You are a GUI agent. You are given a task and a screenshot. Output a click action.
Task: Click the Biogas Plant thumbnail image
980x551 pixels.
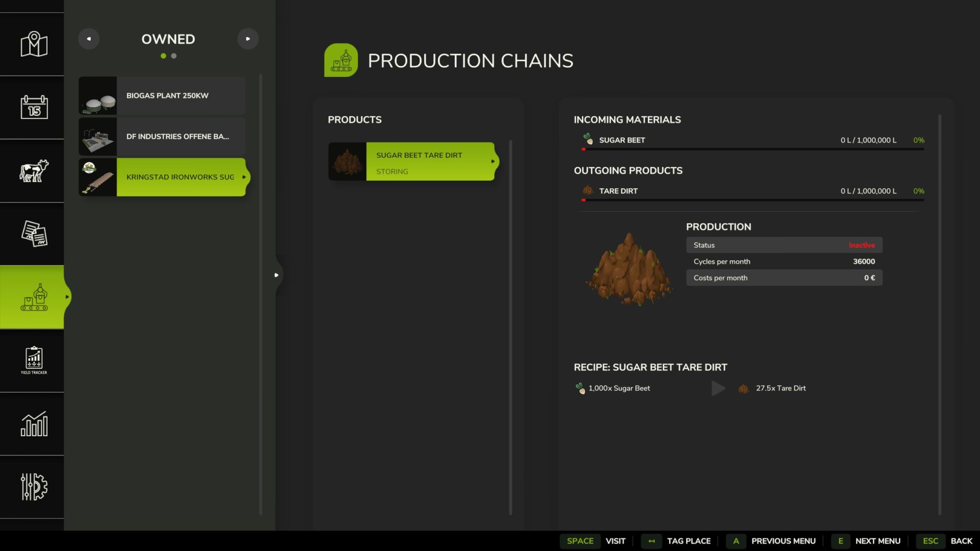97,95
